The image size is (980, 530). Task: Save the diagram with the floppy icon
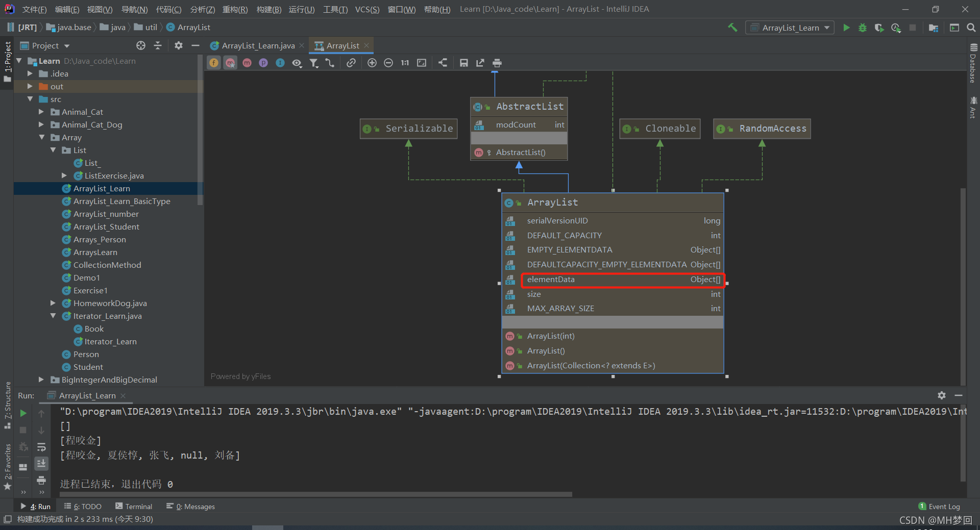tap(464, 63)
